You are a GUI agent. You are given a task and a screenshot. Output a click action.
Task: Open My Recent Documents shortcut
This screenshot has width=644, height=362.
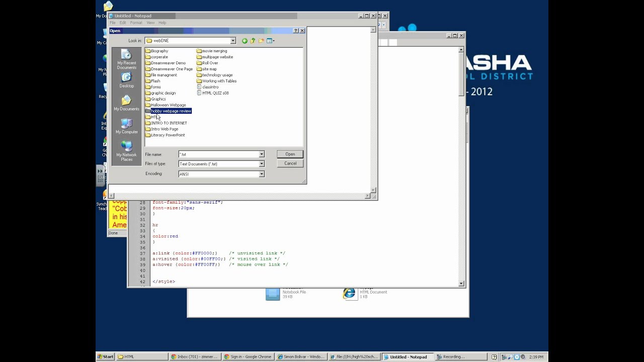[127, 60]
